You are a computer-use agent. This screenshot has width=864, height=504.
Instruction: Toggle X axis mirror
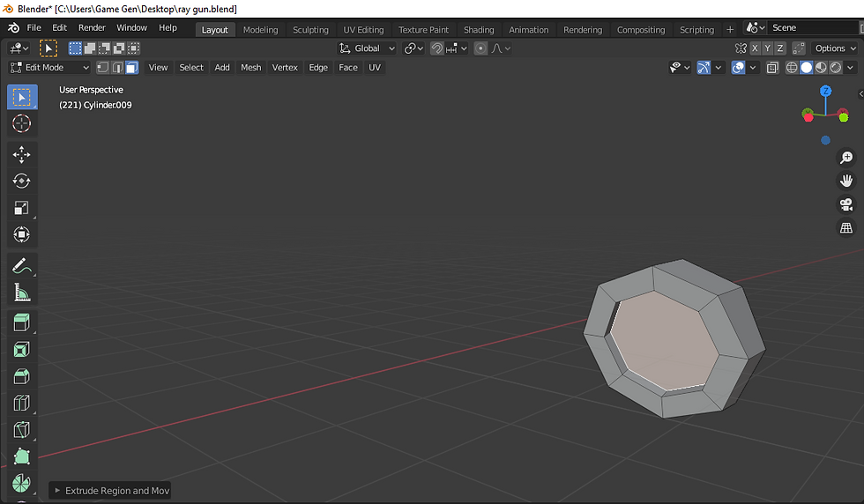click(755, 48)
